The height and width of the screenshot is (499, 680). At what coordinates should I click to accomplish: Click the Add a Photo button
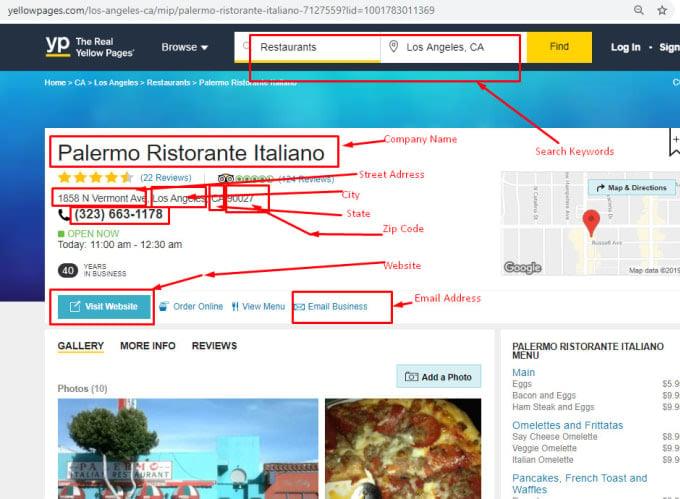pyautogui.click(x=439, y=376)
